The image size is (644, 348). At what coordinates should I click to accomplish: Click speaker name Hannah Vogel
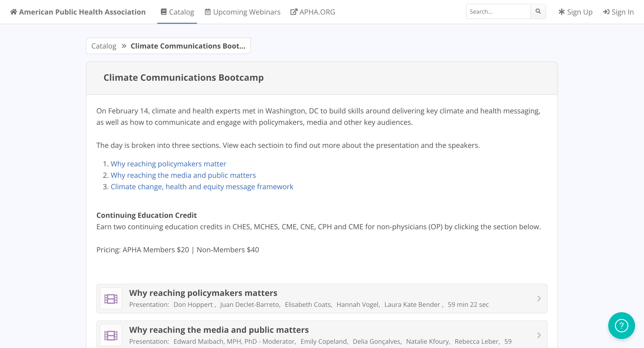pyautogui.click(x=358, y=305)
